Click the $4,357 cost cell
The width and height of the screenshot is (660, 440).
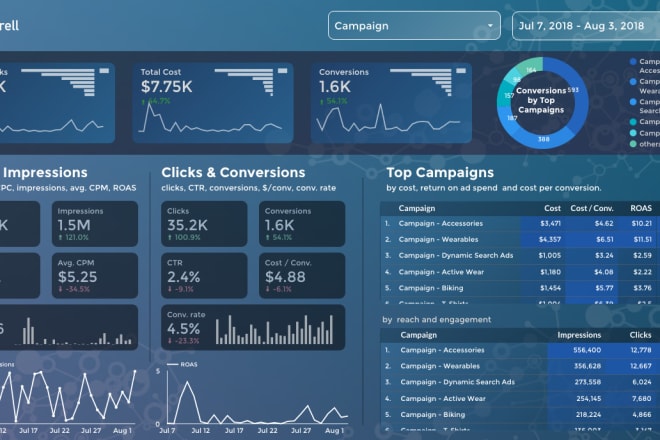pyautogui.click(x=550, y=239)
